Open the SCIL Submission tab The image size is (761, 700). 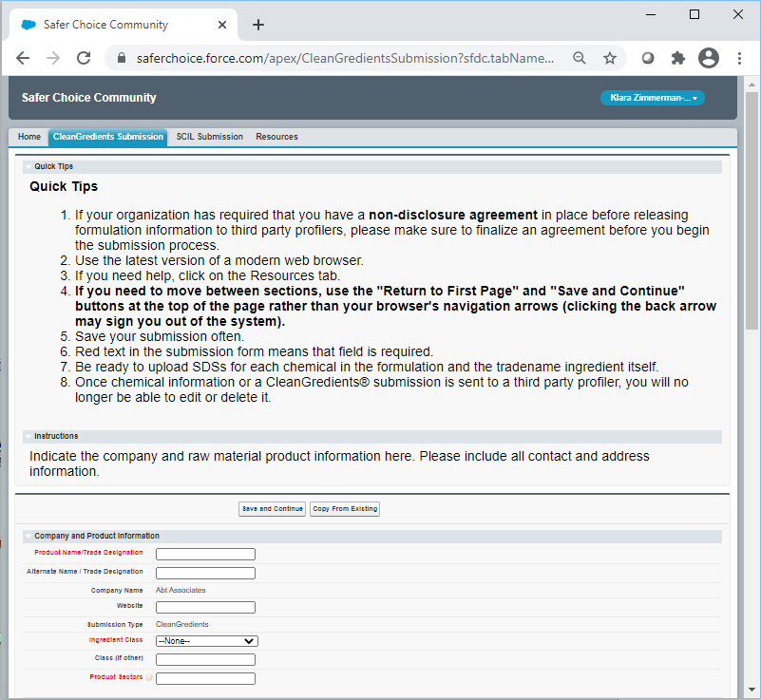(210, 137)
